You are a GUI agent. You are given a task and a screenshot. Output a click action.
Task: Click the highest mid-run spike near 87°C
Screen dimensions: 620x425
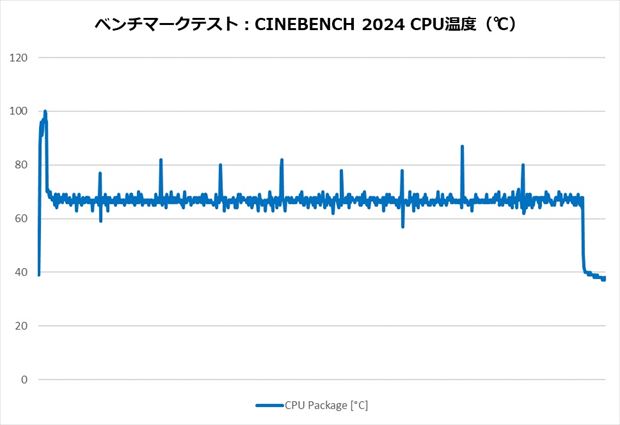[462, 147]
